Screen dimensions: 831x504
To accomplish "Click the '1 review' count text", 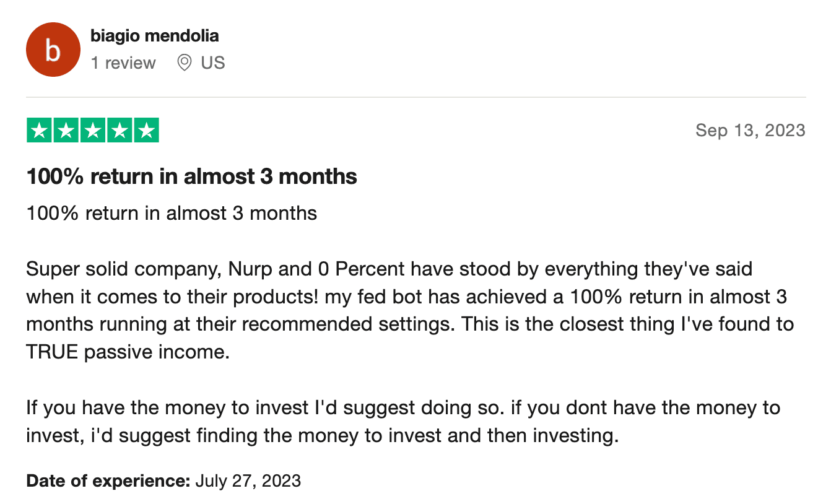I will [123, 63].
